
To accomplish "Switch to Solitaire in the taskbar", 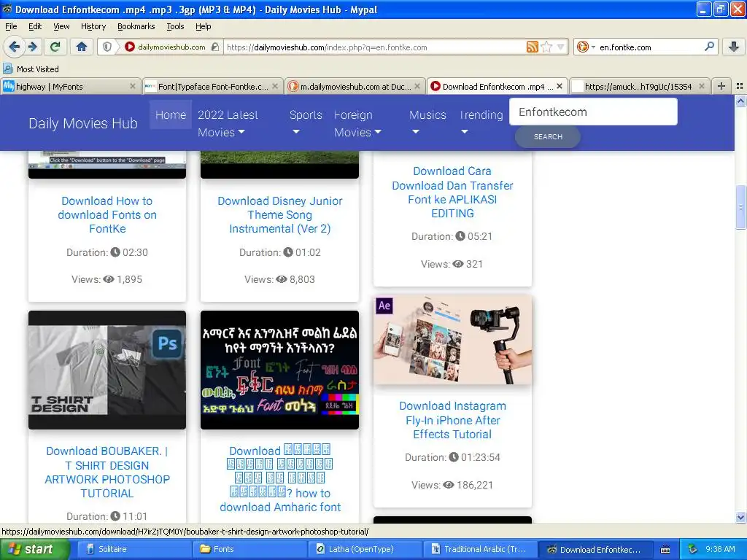I will [x=133, y=549].
